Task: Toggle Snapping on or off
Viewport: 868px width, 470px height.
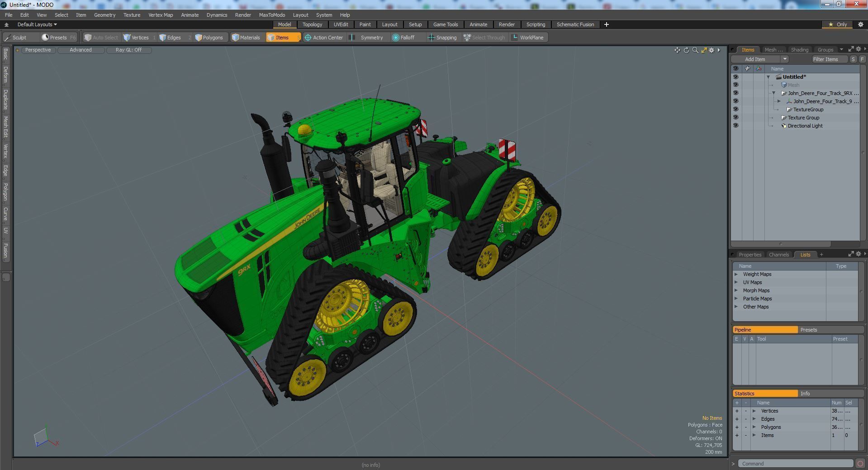Action: click(442, 38)
